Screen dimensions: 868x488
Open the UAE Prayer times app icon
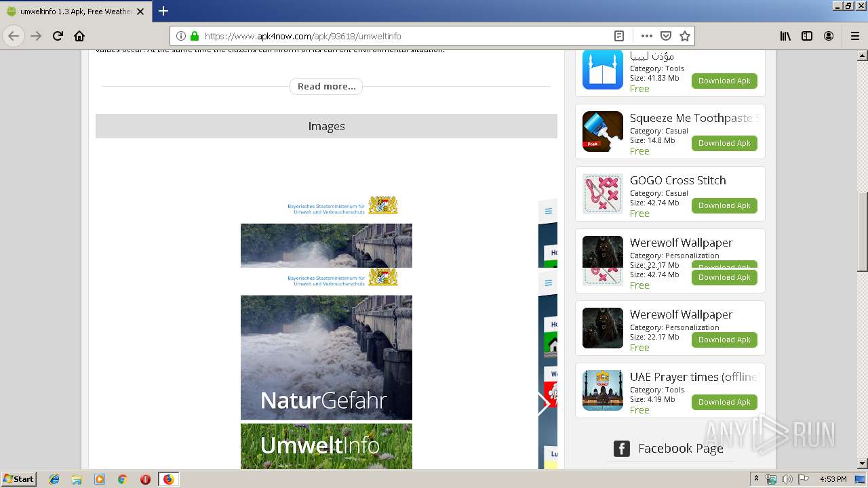[x=603, y=390]
